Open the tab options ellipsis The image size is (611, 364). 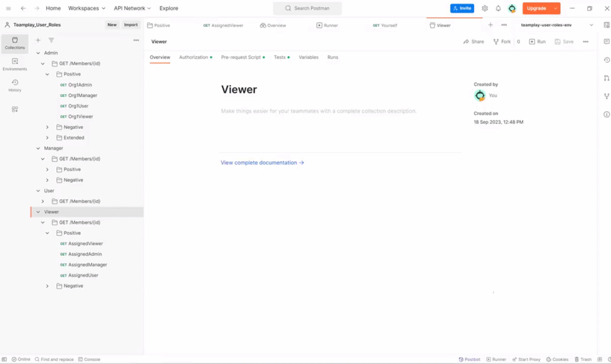504,25
